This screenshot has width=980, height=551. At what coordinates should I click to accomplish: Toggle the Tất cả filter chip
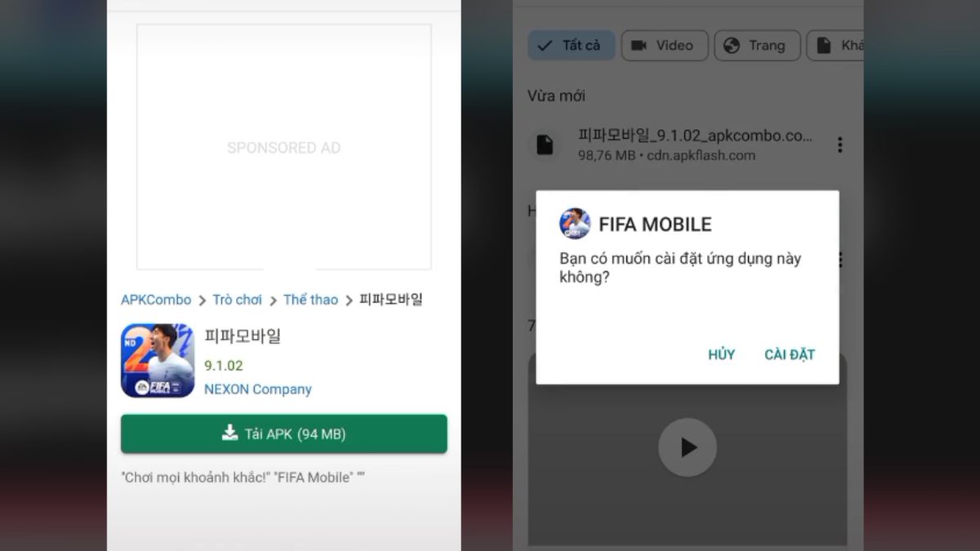[570, 46]
